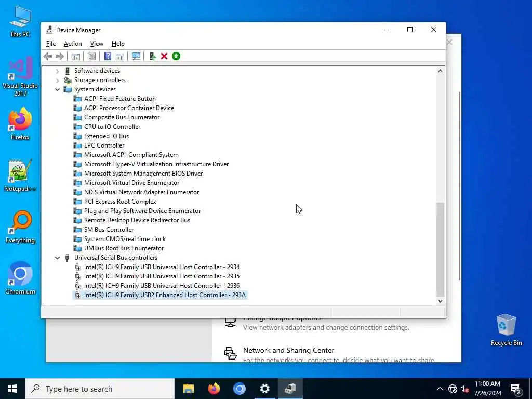This screenshot has height=399, width=532.
Task: Select NDIS Virtual Network Adapter Enumerator
Action: (141, 192)
